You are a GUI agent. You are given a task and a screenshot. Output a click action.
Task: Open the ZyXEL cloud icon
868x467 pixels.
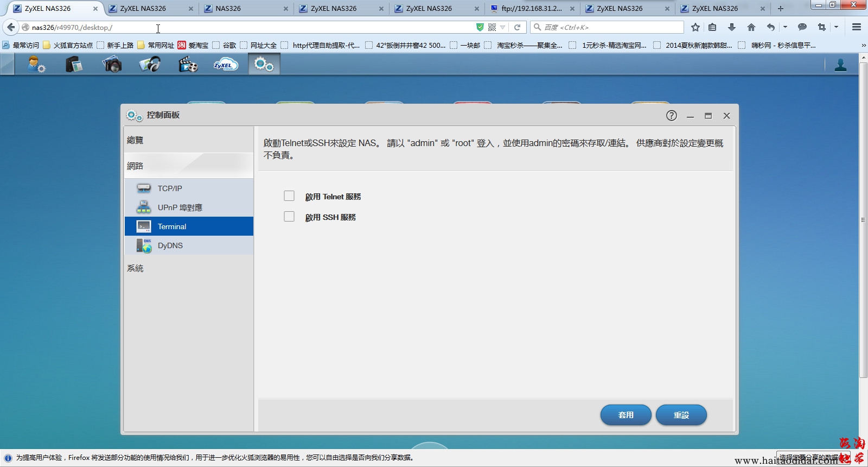226,65
